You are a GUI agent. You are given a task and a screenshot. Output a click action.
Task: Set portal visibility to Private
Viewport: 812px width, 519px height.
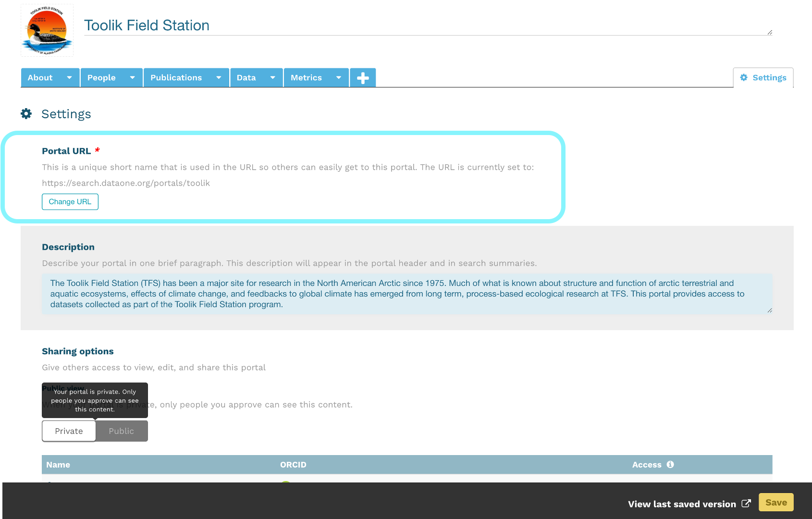[69, 431]
